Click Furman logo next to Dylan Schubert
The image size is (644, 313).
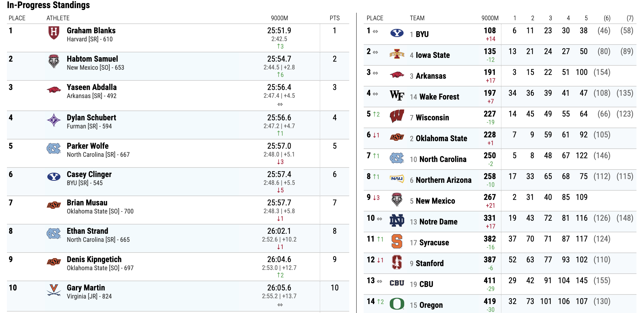[54, 120]
